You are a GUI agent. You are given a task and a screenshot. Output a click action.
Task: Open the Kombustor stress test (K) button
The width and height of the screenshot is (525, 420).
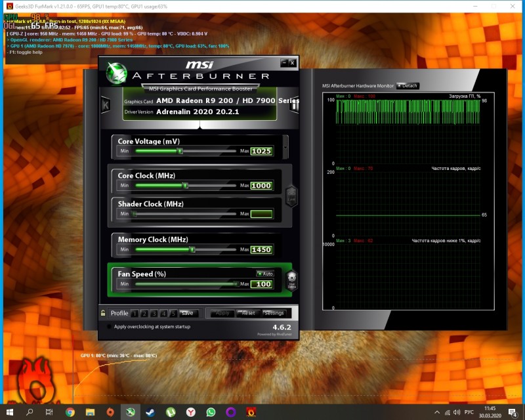click(106, 105)
